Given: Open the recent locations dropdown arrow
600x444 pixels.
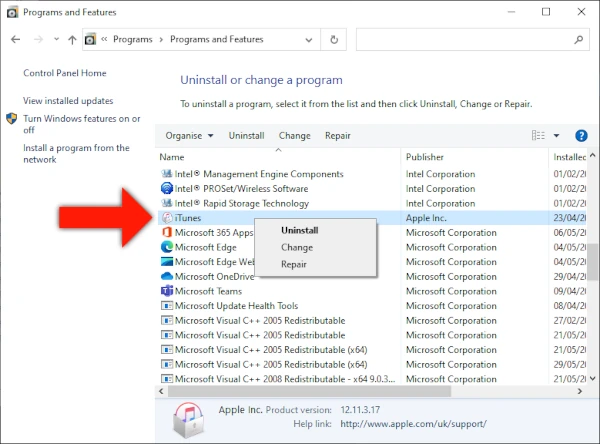Looking at the screenshot, I should 57,39.
